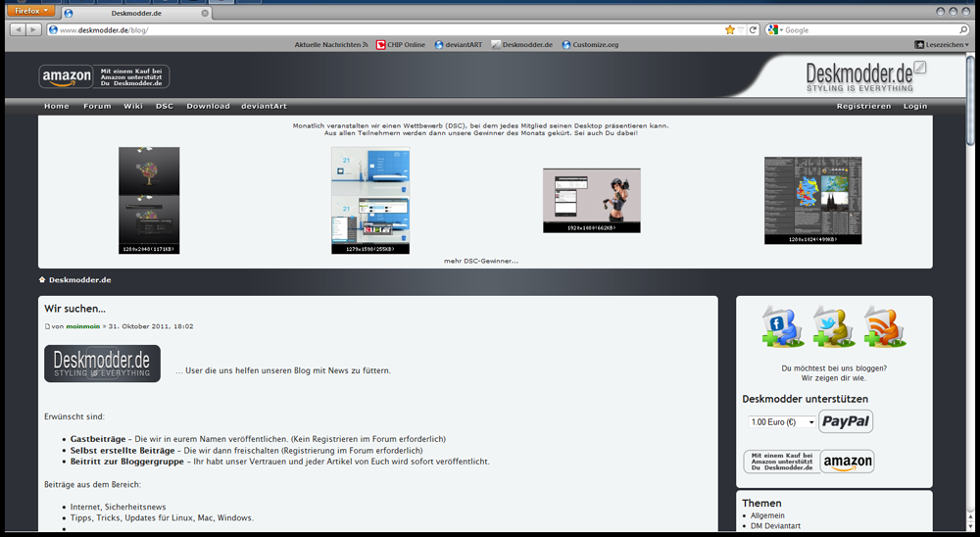Open the 1920x1080 desktop thumbnail
Viewport: 980px width, 537px height.
pyautogui.click(x=591, y=200)
